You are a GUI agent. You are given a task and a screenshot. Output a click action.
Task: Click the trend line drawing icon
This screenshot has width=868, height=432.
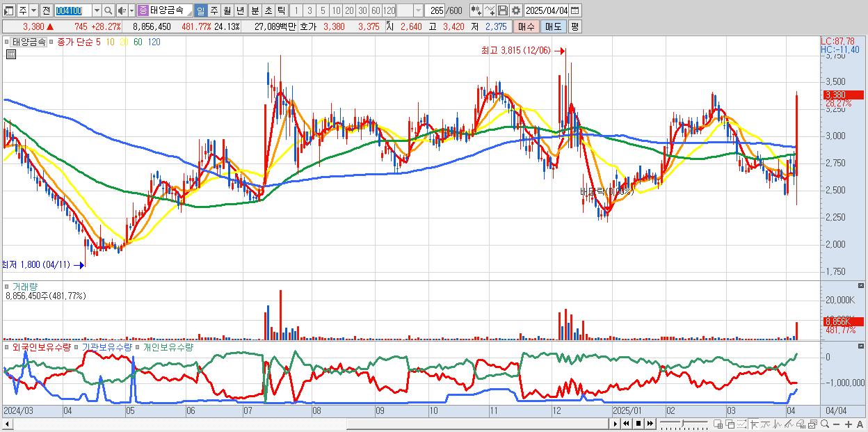click(x=766, y=423)
